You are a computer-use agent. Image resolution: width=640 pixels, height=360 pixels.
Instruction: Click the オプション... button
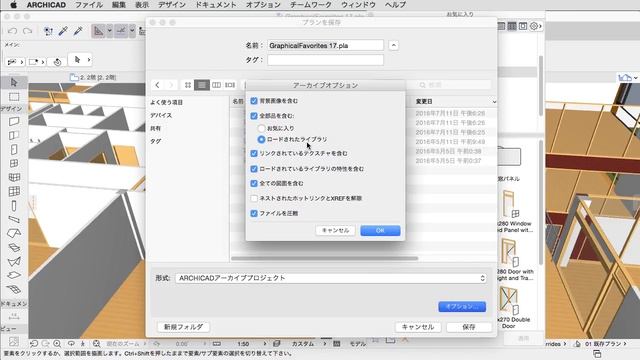[462, 307]
